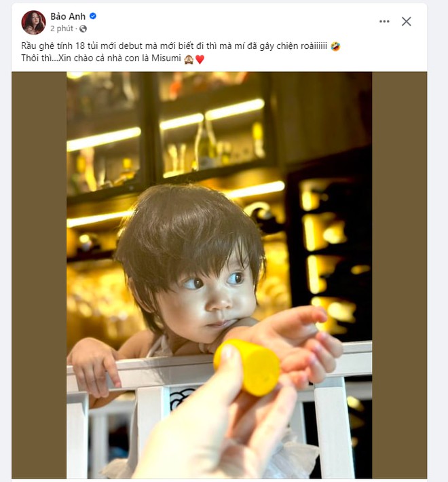Click the left brown margin beside the photo
The image size is (448, 482).
[x=39, y=272]
